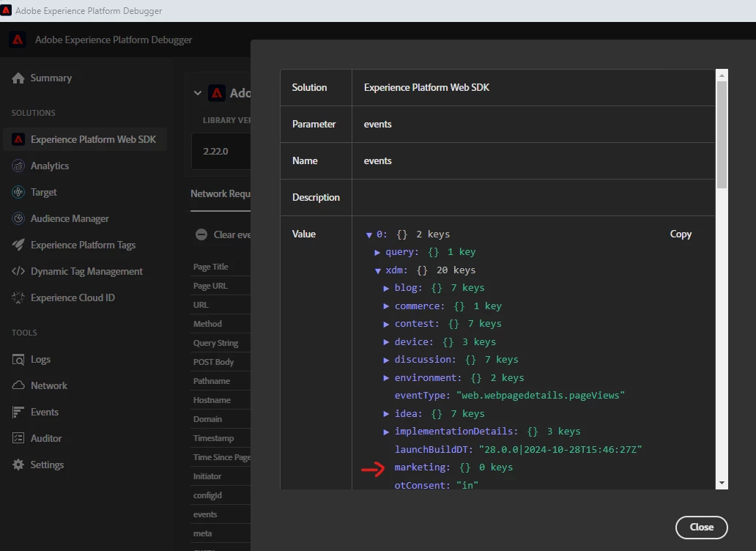Click the otConsent "in" entry
The width and height of the screenshot is (756, 551).
point(436,485)
